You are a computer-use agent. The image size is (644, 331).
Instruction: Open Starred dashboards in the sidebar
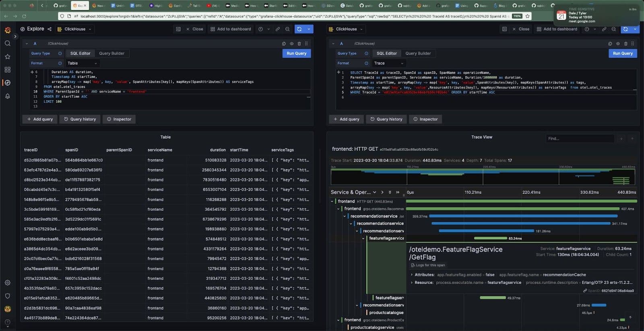7,57
